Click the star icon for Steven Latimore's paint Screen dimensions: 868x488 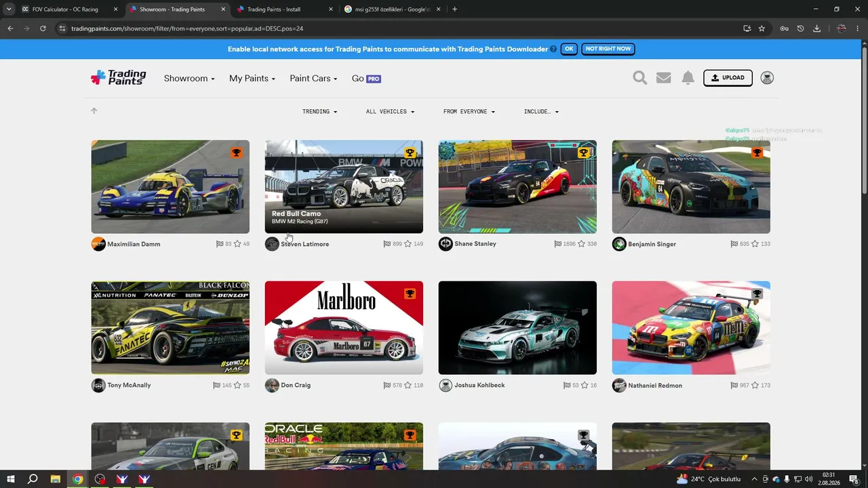408,244
